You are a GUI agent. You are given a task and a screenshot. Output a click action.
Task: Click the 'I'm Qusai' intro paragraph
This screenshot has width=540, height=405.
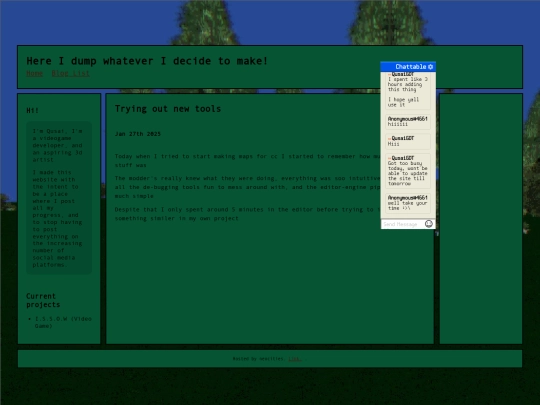pos(58,145)
